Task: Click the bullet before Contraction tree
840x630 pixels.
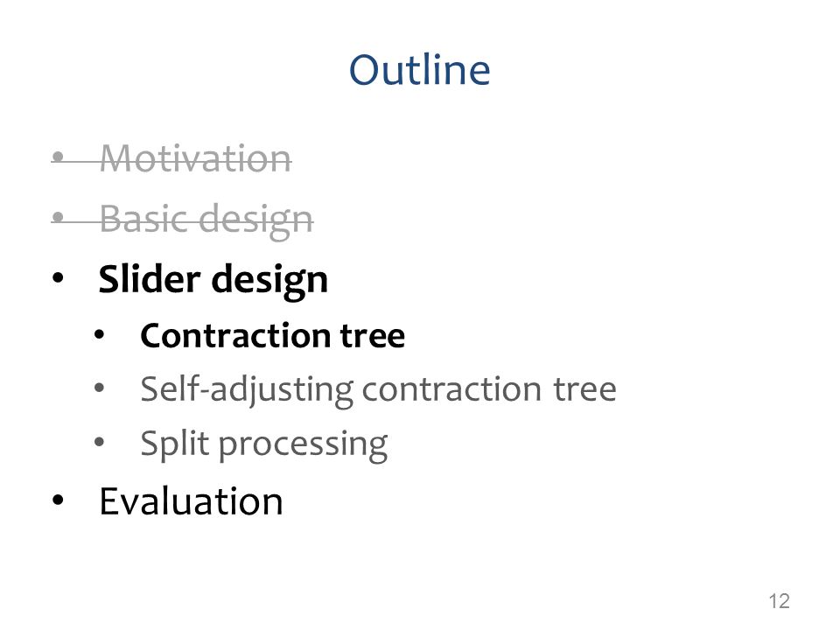Action: point(99,334)
